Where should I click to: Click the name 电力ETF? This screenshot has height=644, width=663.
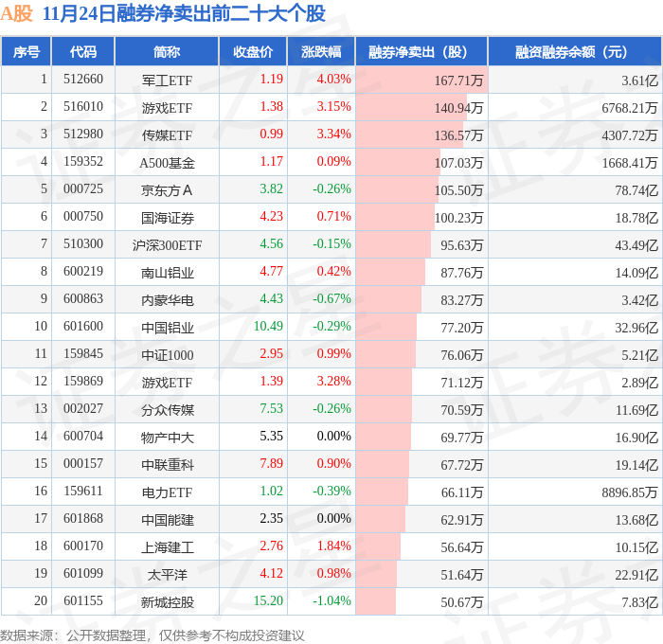tap(167, 492)
